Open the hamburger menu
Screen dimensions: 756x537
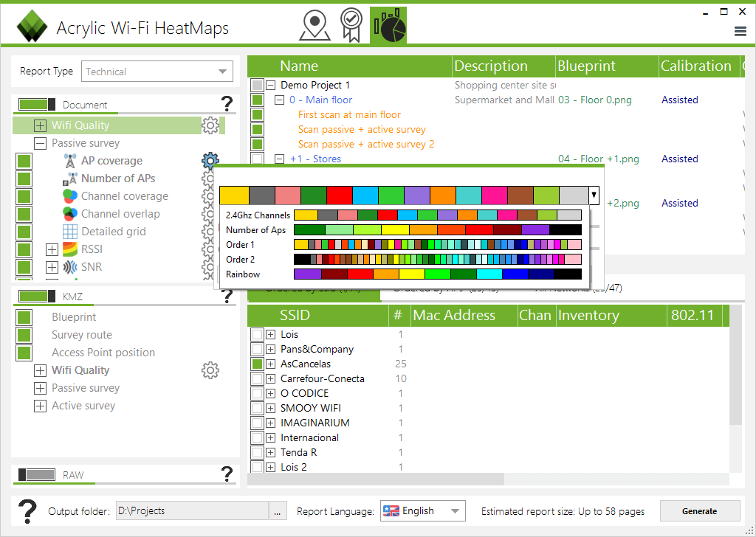740,31
